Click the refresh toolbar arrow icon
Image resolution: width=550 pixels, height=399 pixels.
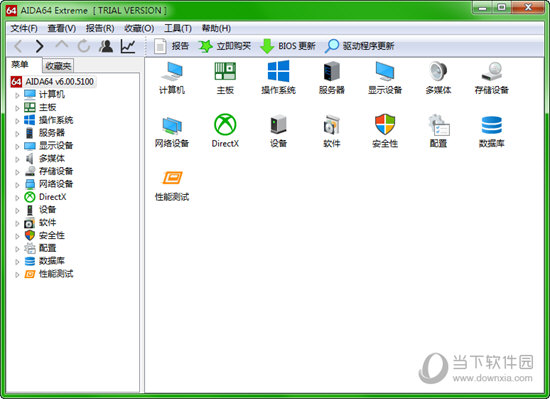tap(84, 46)
